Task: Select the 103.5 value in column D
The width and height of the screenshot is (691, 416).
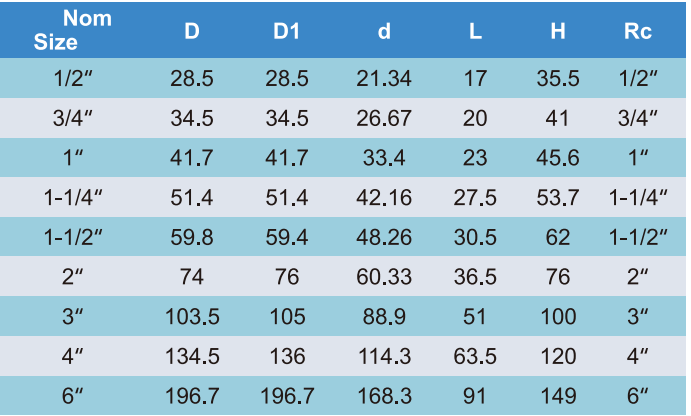Action: (192, 317)
